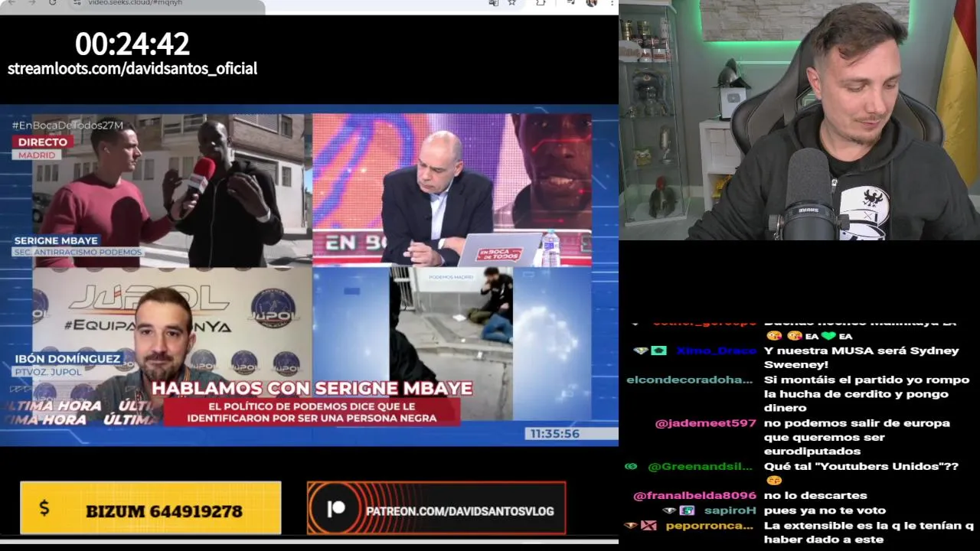980x551 pixels.
Task: Click the site info icon beside the URL
Action: 77,2
